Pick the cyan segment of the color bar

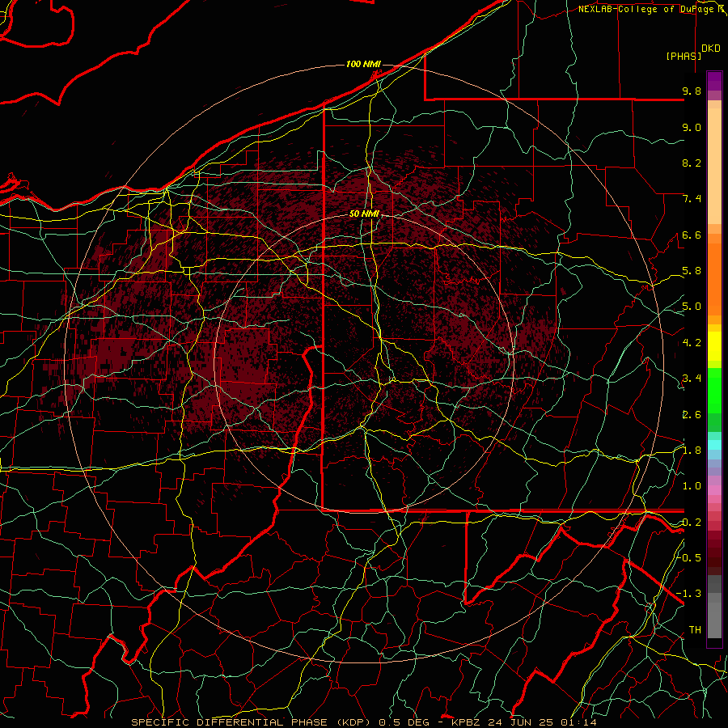[x=714, y=445]
